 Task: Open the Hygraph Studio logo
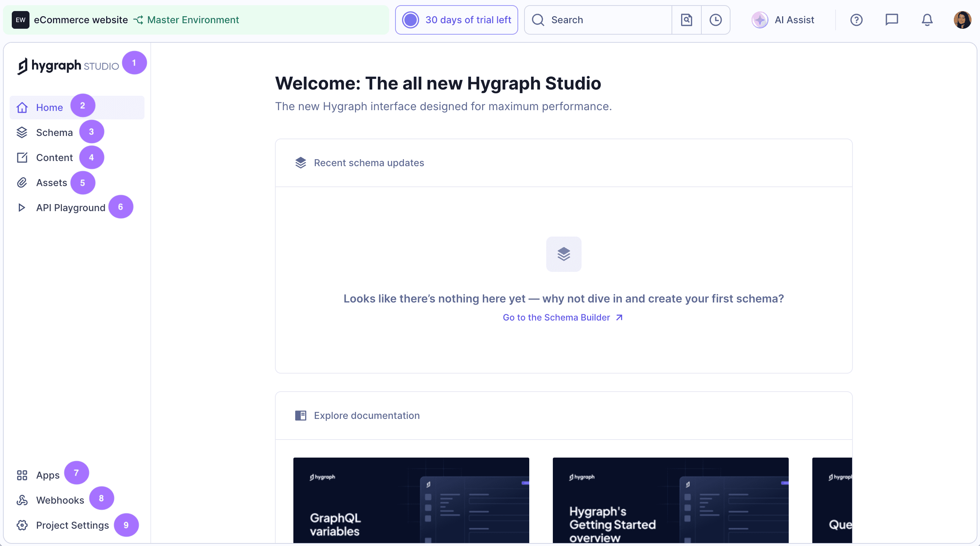[68, 66]
